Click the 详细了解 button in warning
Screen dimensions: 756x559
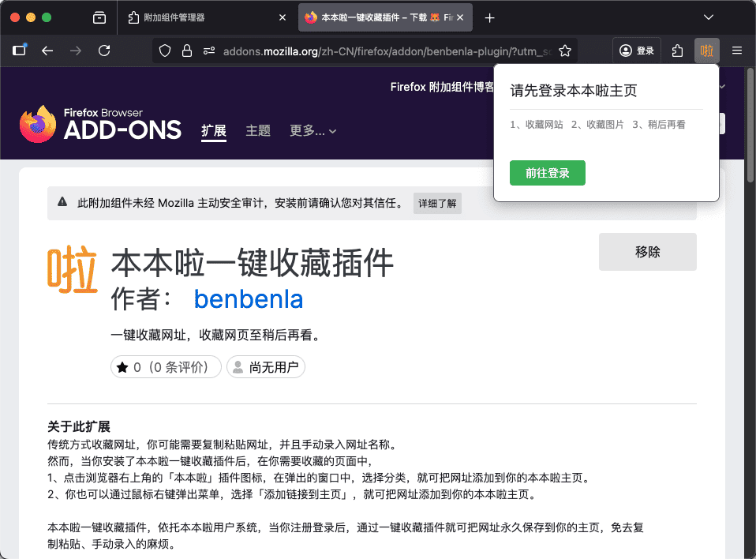click(437, 203)
